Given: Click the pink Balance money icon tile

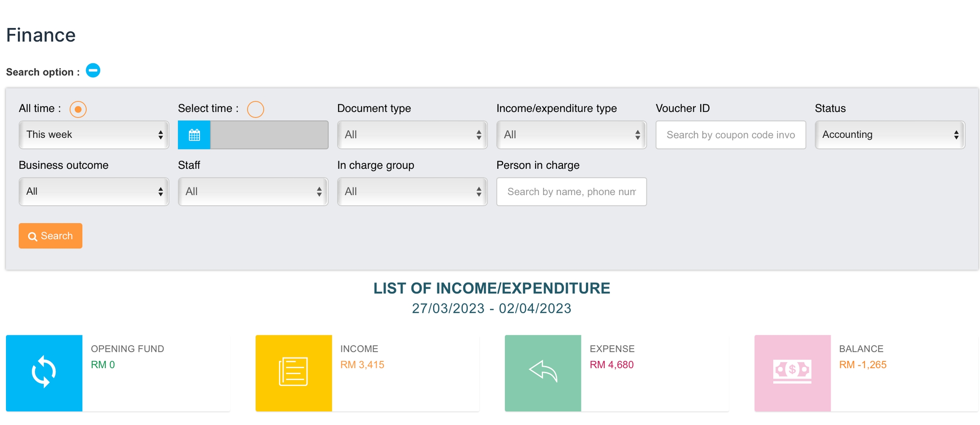Looking at the screenshot, I should click(792, 373).
